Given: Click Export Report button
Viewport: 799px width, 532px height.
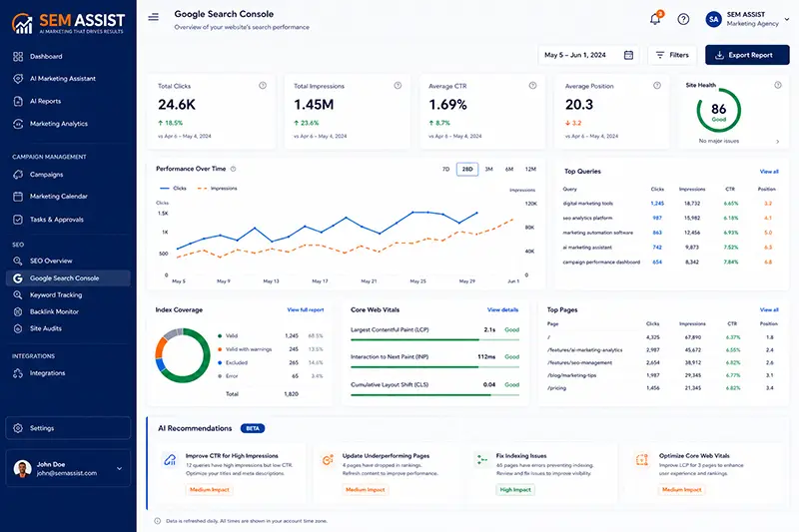Looking at the screenshot, I should [747, 55].
